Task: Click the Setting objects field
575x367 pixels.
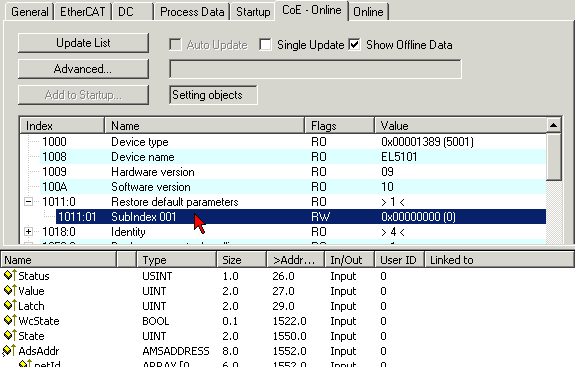Action: (x=213, y=95)
